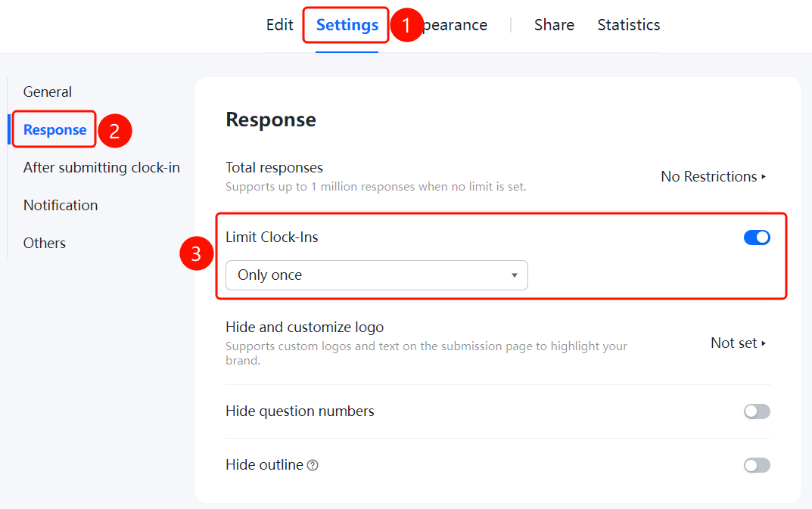Disable the Limit Clock-Ins toggle
812x509 pixels.
tap(757, 237)
